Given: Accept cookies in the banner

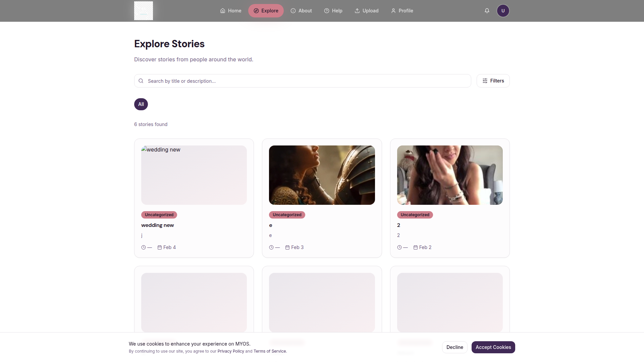Looking at the screenshot, I should click(493, 347).
